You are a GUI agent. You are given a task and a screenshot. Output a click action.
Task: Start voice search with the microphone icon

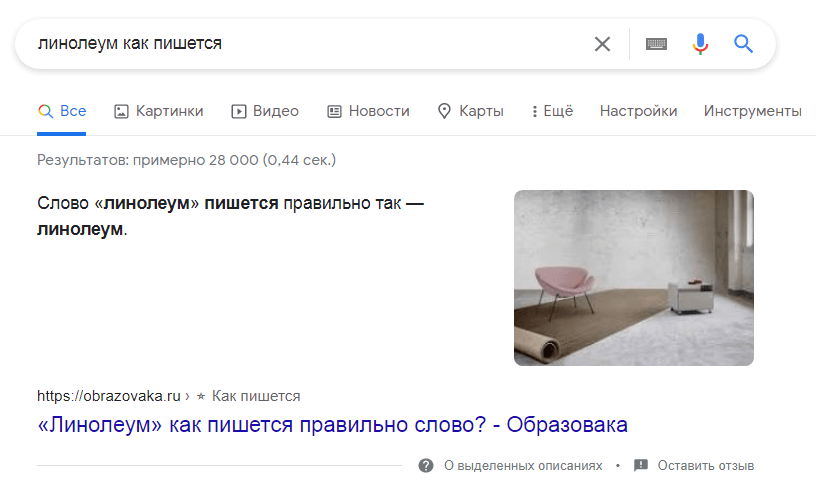click(x=700, y=44)
